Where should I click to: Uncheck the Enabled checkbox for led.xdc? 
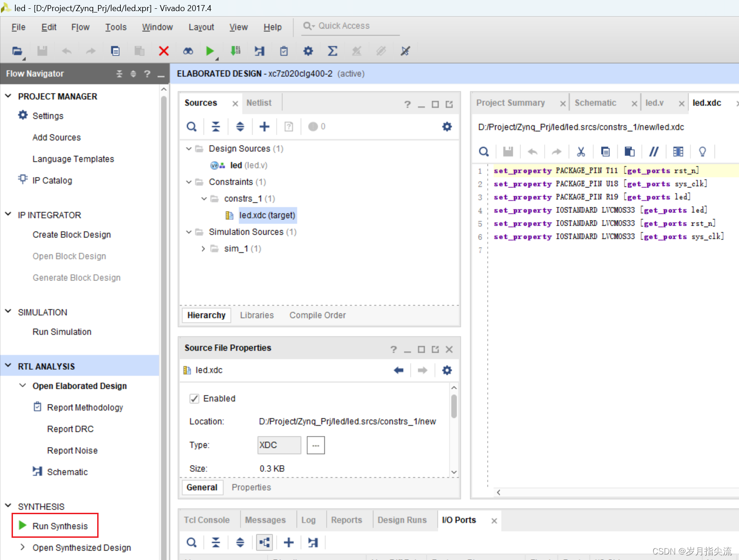coord(194,398)
